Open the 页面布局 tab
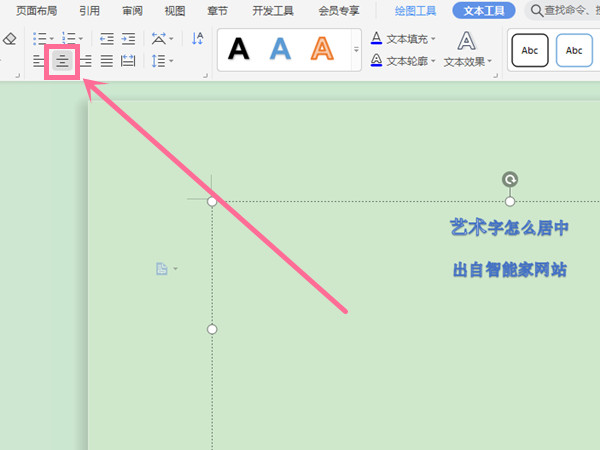 37,11
